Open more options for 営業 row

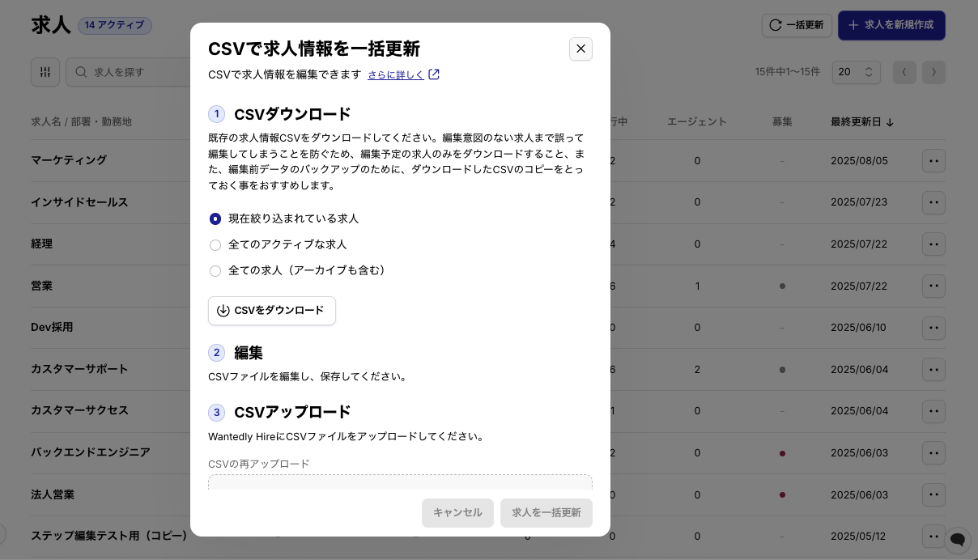click(x=933, y=286)
